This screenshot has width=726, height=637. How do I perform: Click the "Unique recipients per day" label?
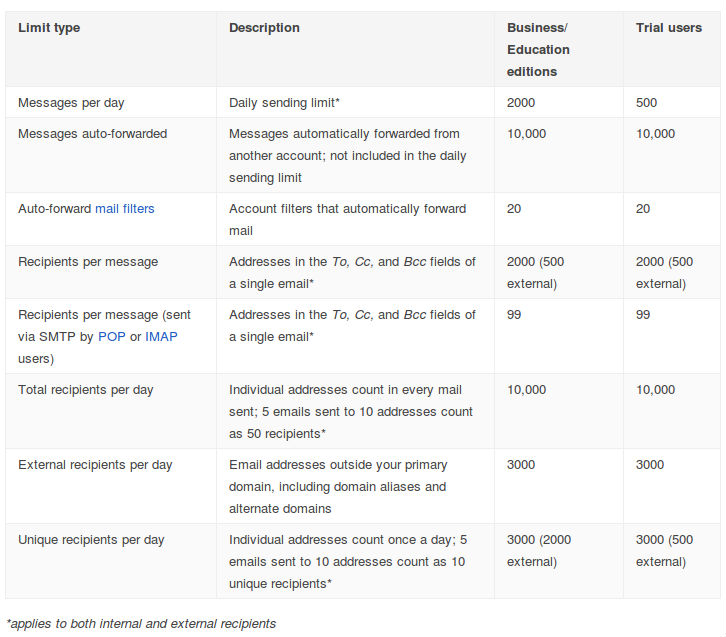[x=91, y=540]
